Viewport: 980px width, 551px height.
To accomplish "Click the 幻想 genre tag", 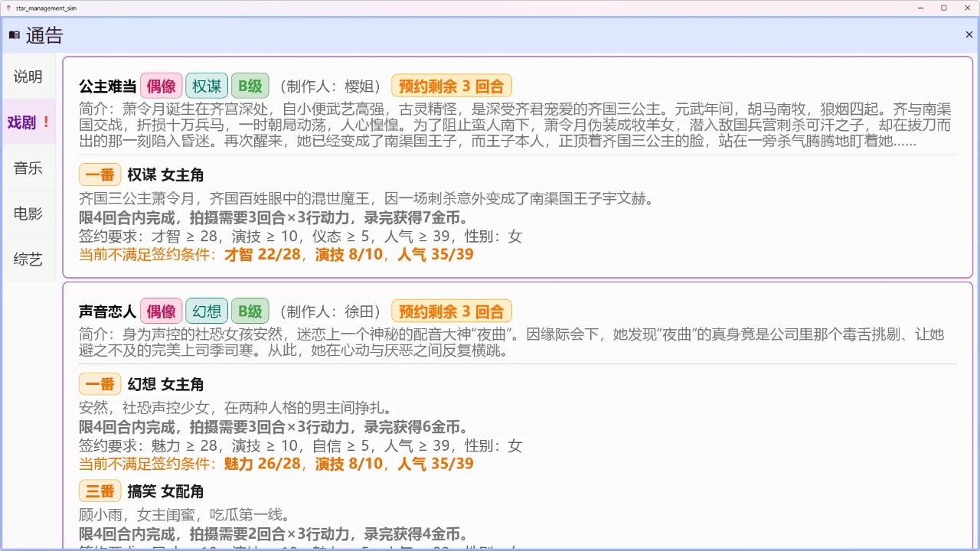I will point(207,311).
